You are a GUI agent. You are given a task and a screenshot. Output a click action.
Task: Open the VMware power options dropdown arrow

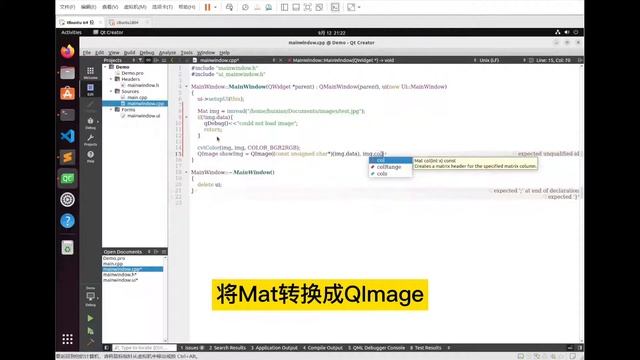[x=216, y=7]
